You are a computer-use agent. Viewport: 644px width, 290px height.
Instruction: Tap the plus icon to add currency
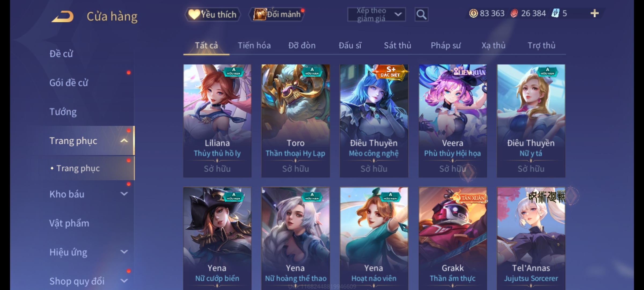click(x=595, y=13)
